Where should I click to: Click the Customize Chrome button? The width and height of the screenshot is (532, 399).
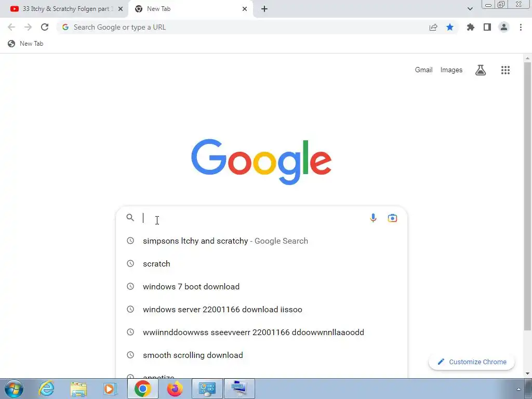(x=472, y=362)
